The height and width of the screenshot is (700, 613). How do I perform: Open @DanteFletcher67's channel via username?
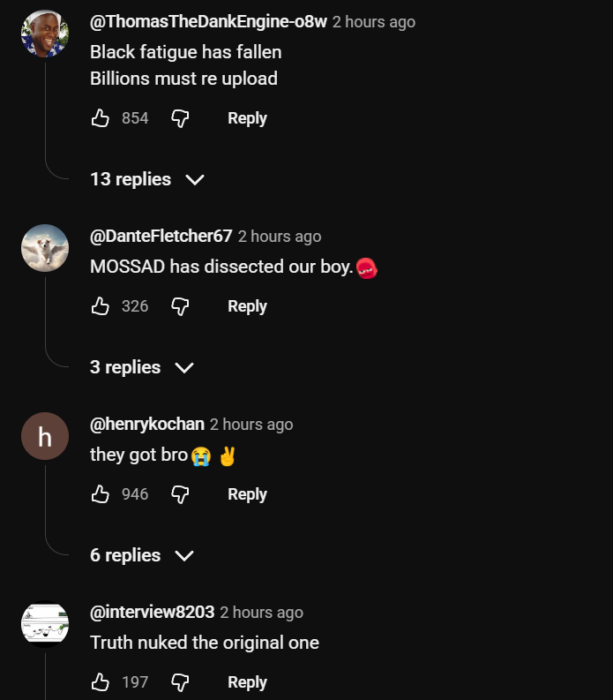click(x=161, y=236)
